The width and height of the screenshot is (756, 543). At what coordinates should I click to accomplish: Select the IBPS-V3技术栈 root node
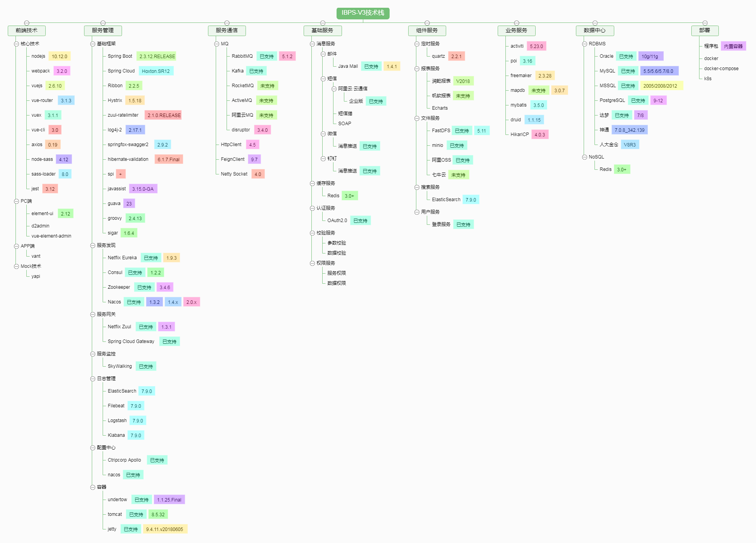363,13
